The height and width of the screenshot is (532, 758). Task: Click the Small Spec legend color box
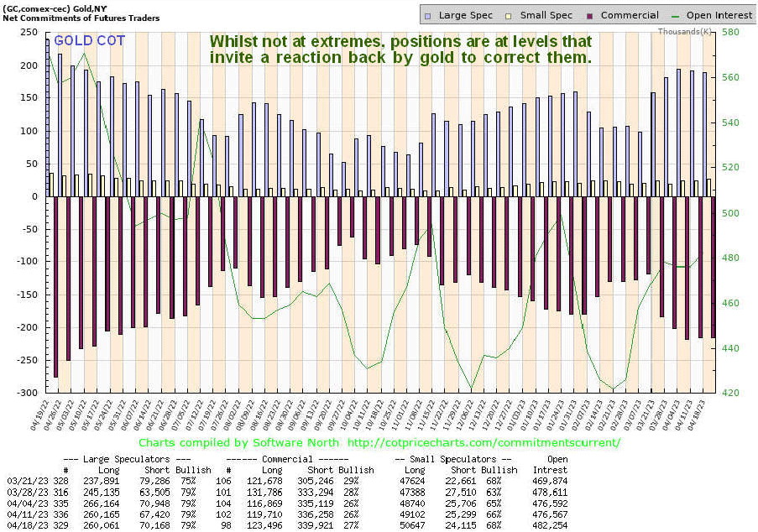507,15
